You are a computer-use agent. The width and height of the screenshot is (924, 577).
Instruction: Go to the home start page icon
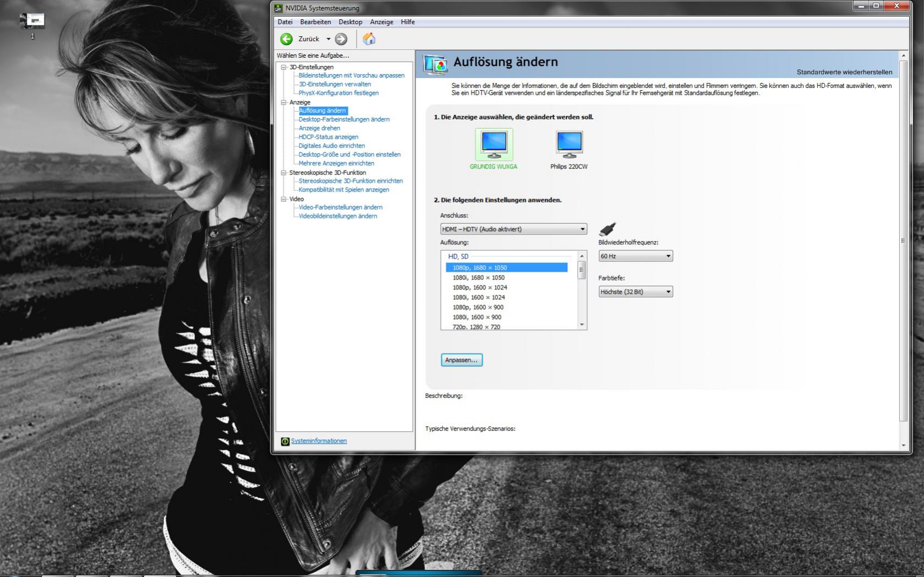pyautogui.click(x=369, y=39)
